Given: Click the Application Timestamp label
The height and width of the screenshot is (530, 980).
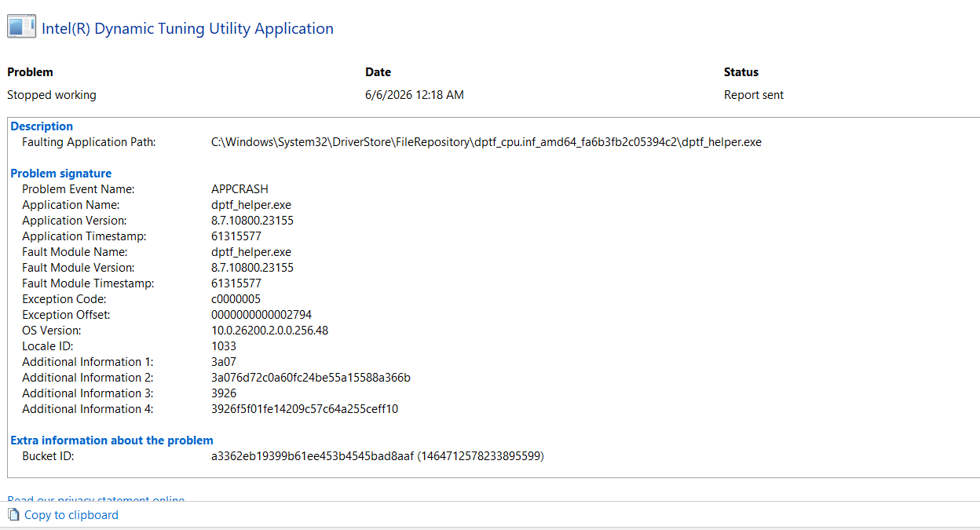Looking at the screenshot, I should (x=84, y=236).
